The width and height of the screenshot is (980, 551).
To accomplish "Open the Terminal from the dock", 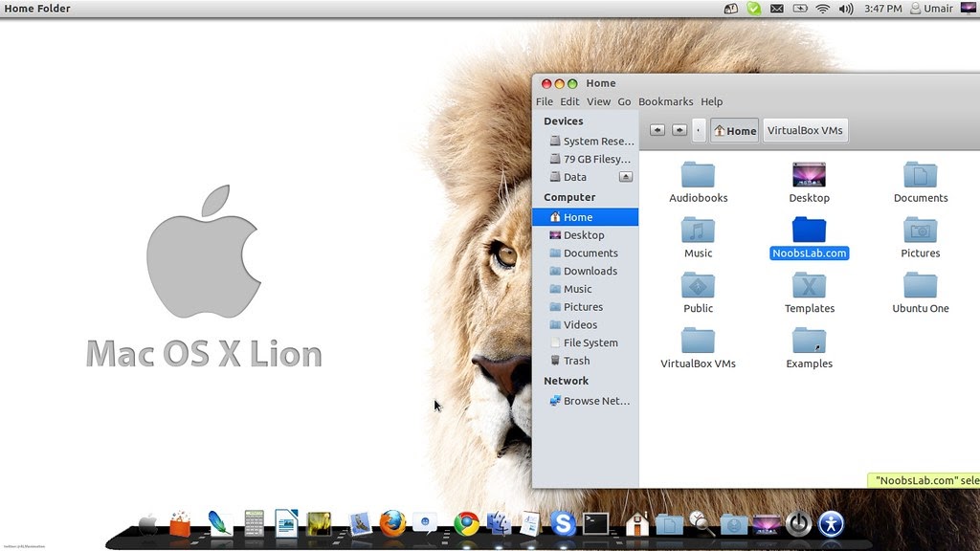I will 595,523.
